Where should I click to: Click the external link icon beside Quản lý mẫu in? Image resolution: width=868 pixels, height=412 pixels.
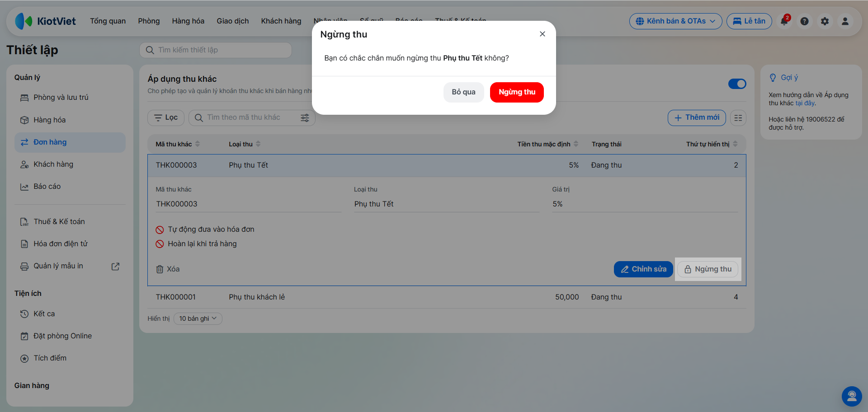click(x=116, y=267)
